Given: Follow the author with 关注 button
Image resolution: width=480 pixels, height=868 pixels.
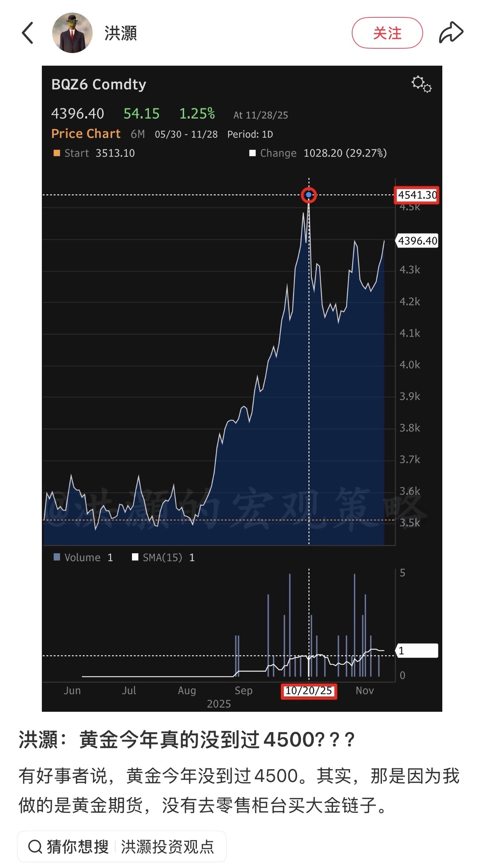Looking at the screenshot, I should [x=387, y=33].
